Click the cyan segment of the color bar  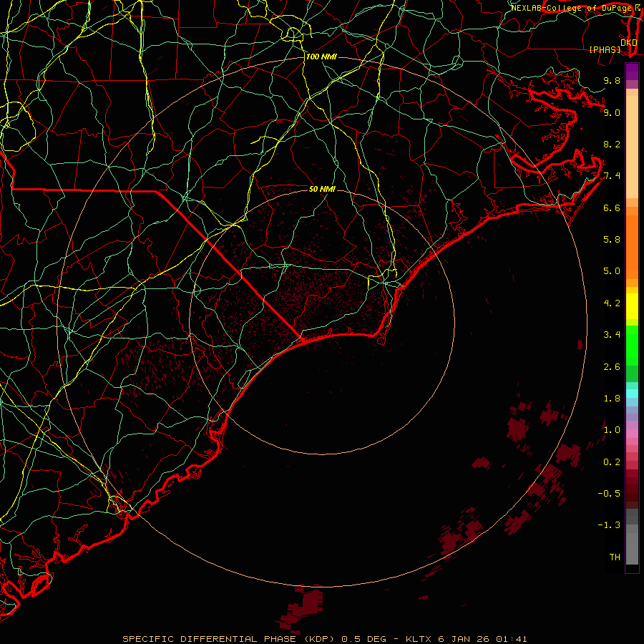click(x=632, y=394)
